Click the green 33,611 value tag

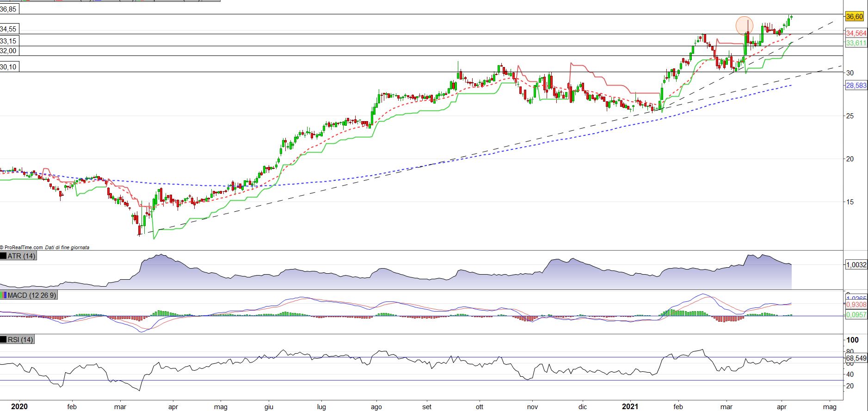pos(856,43)
